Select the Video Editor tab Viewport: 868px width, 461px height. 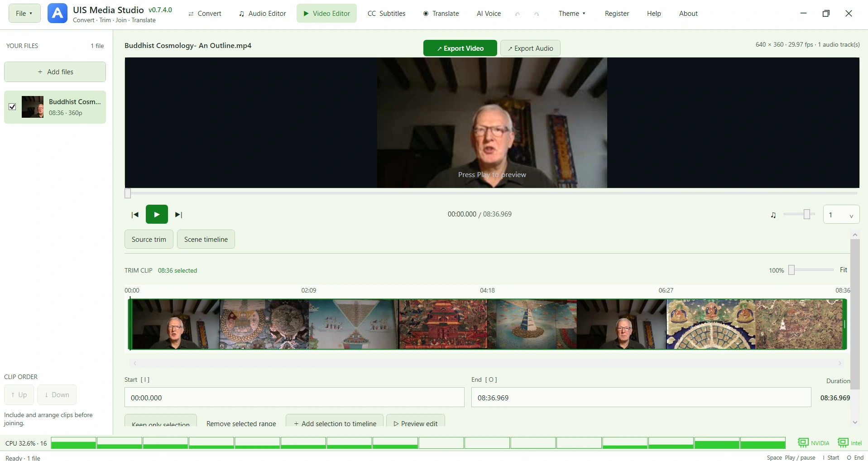(x=326, y=13)
